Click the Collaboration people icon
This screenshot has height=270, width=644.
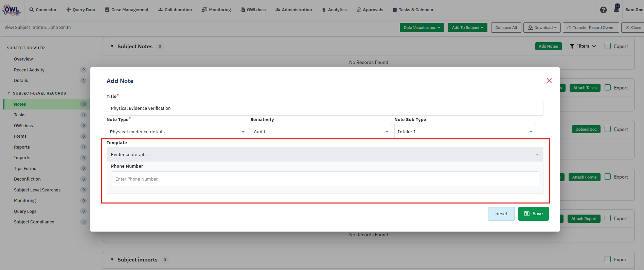[x=160, y=10]
